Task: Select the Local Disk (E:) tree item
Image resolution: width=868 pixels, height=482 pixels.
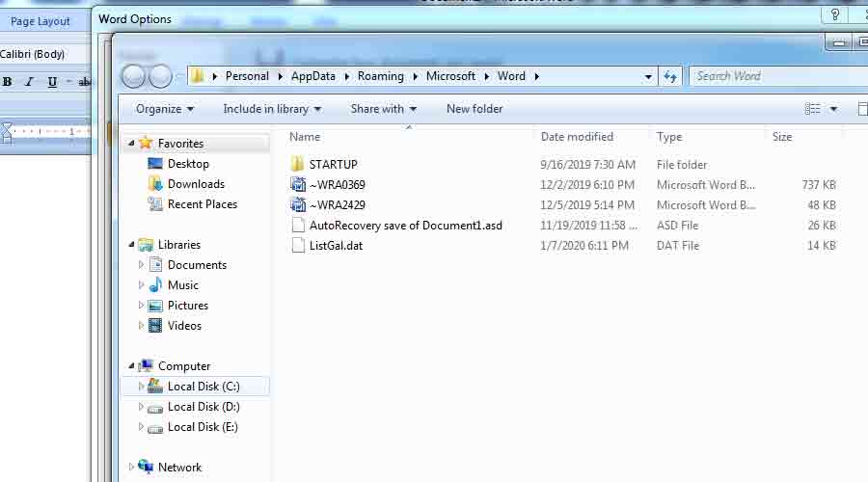Action: pos(203,427)
